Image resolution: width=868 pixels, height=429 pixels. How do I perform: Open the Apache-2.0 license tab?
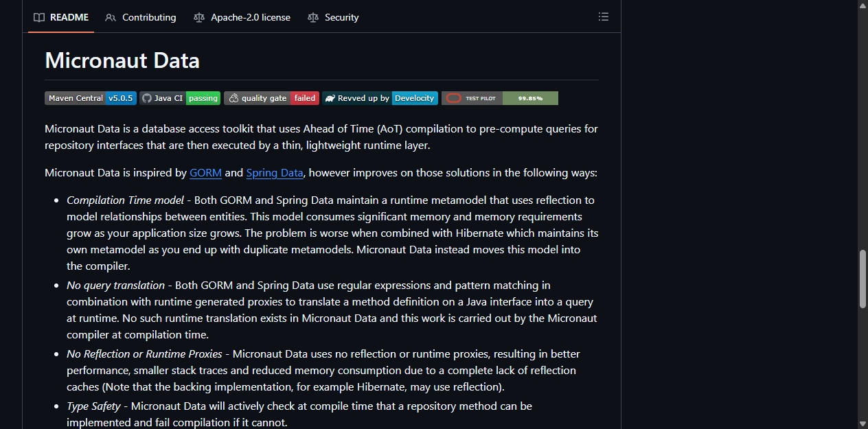pos(242,17)
